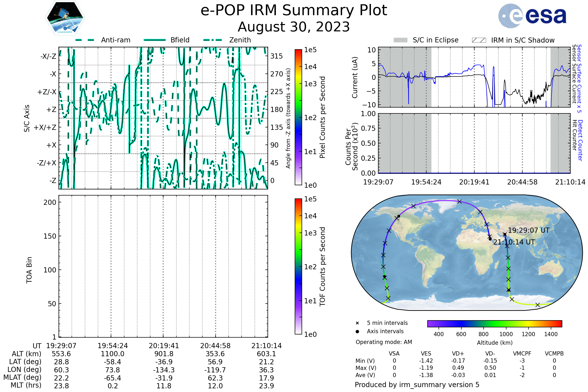Screen dimensions: 588x392
Task: Click the S/C in Eclipse gray legend patch
Action: tap(401, 40)
